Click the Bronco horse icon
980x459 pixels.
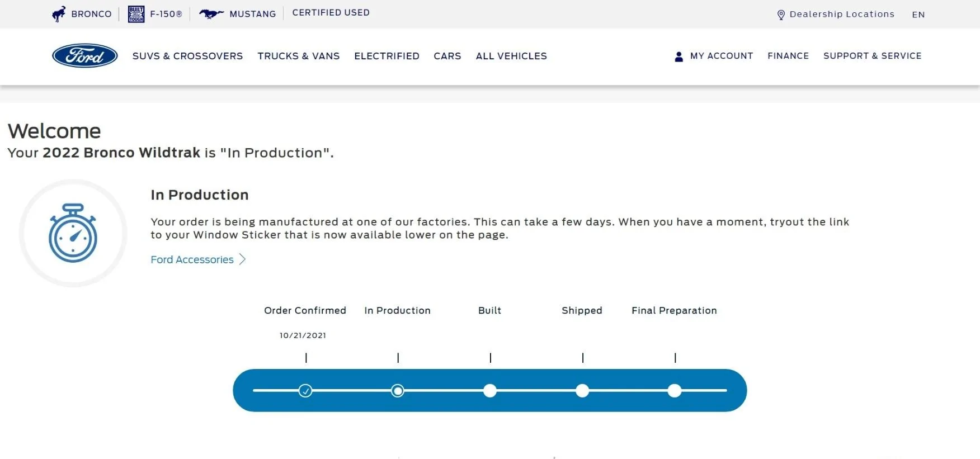click(59, 14)
